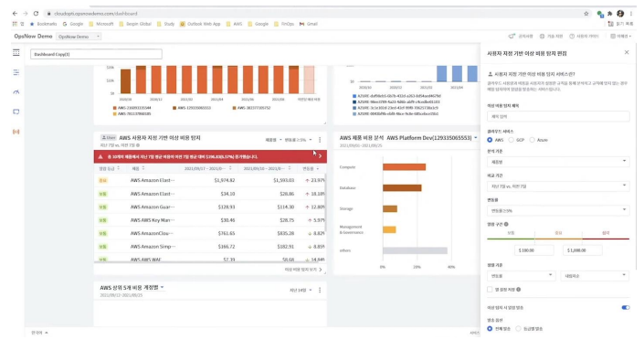Select the send-by-grade radio option

coord(518,328)
